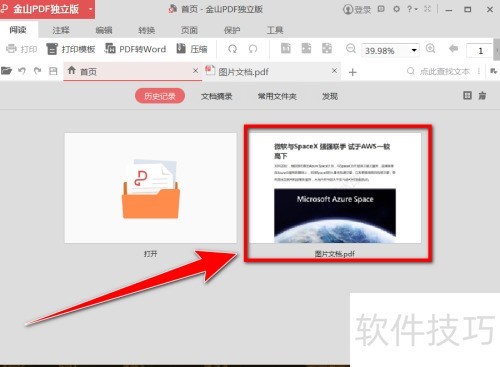This screenshot has height=367, width=500.
Task: Click the 图片文档.pdf file name label
Action: [335, 254]
